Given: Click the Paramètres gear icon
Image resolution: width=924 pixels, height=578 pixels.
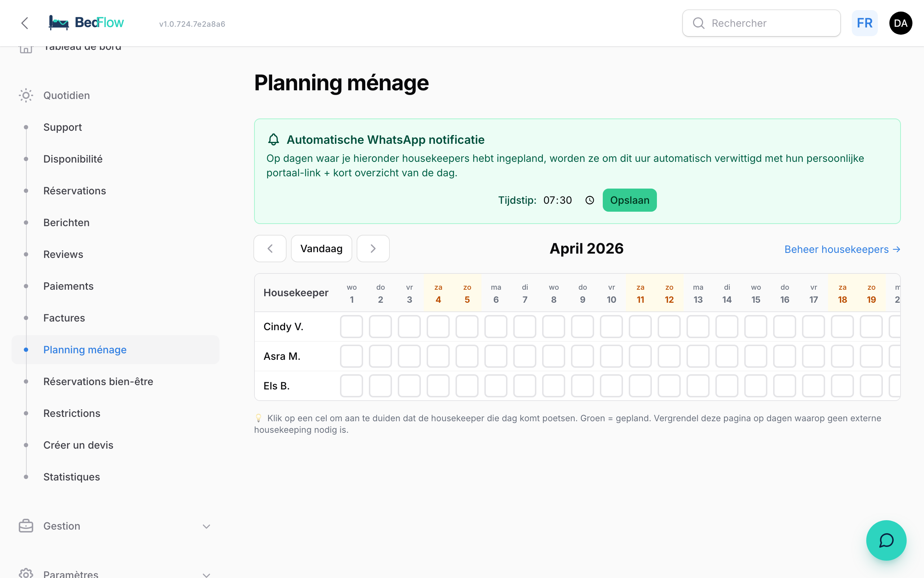Looking at the screenshot, I should tap(26, 573).
